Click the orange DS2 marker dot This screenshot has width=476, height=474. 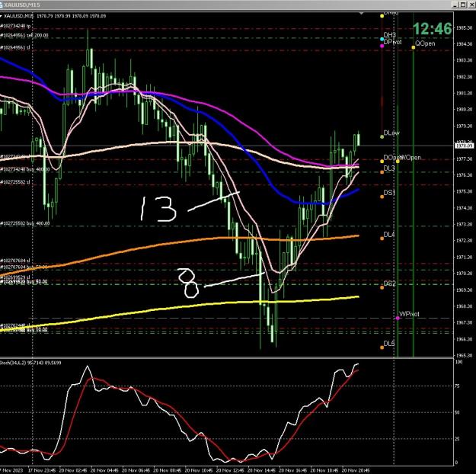point(382,287)
